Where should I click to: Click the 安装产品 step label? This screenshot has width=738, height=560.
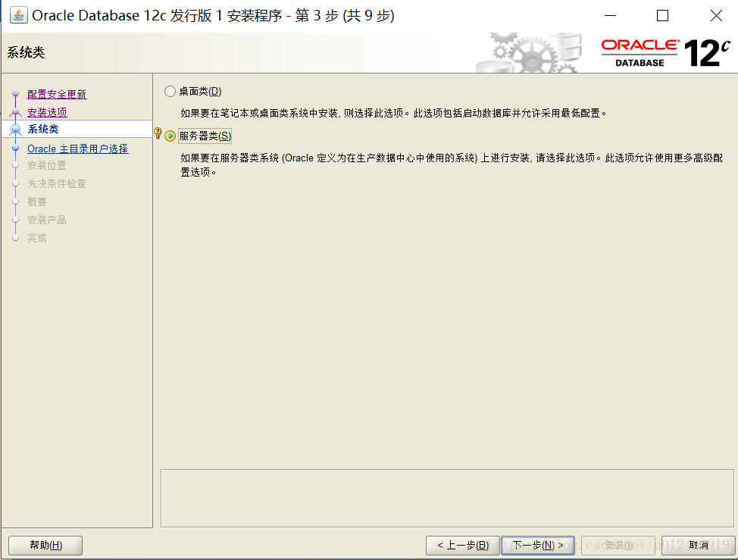pos(46,220)
